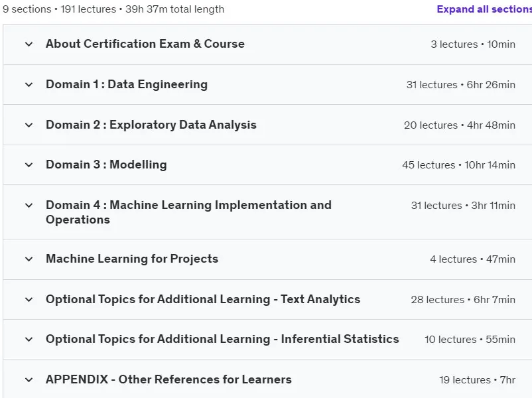
Task: Open Domain 3 : Modelling section title
Action: click(x=106, y=165)
